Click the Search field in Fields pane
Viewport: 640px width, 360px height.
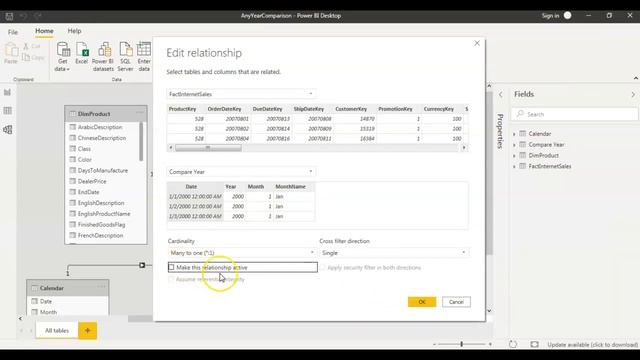575,114
